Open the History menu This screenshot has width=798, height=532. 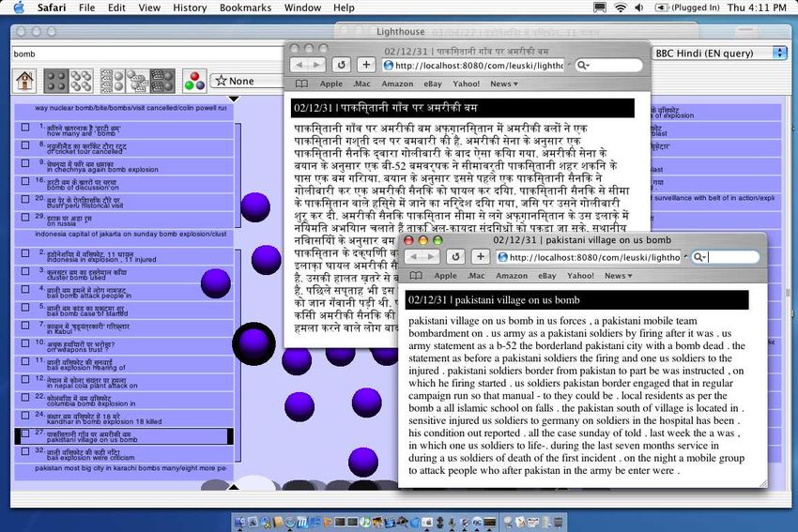[190, 8]
